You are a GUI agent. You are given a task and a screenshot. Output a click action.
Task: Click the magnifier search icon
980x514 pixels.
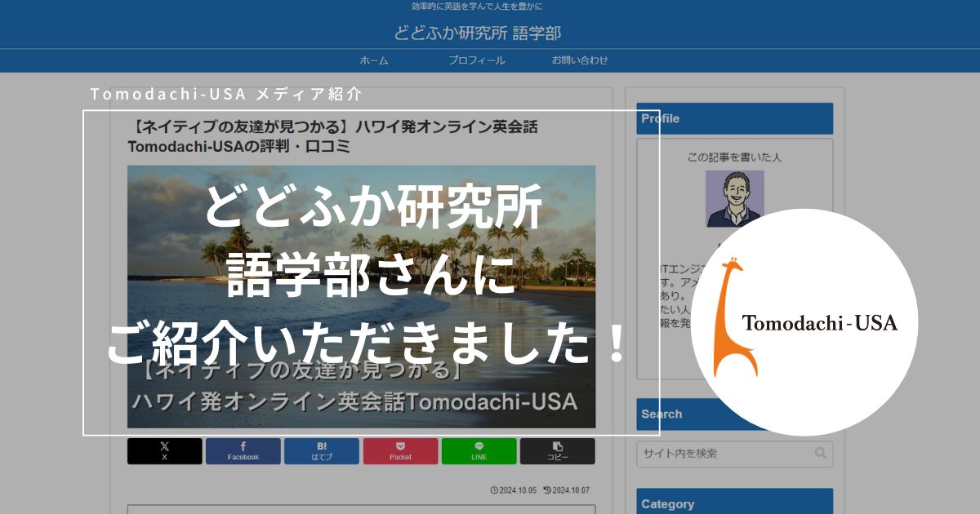pyautogui.click(x=821, y=454)
